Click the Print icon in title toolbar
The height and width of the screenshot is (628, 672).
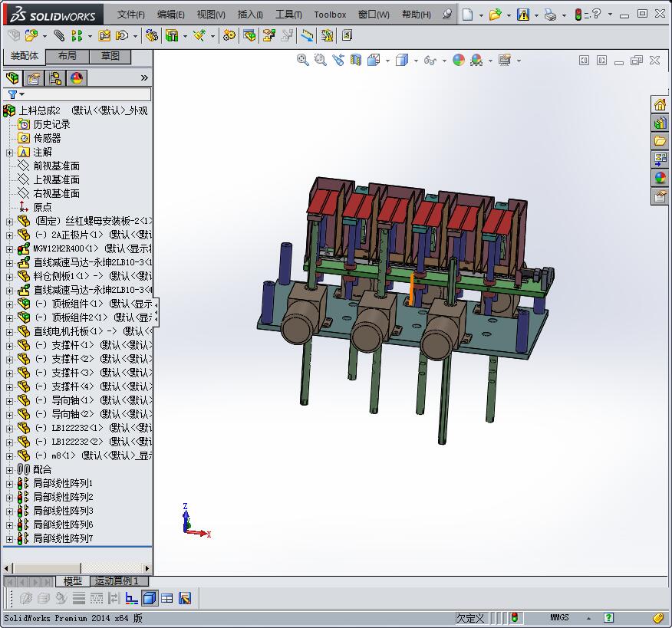click(x=550, y=15)
